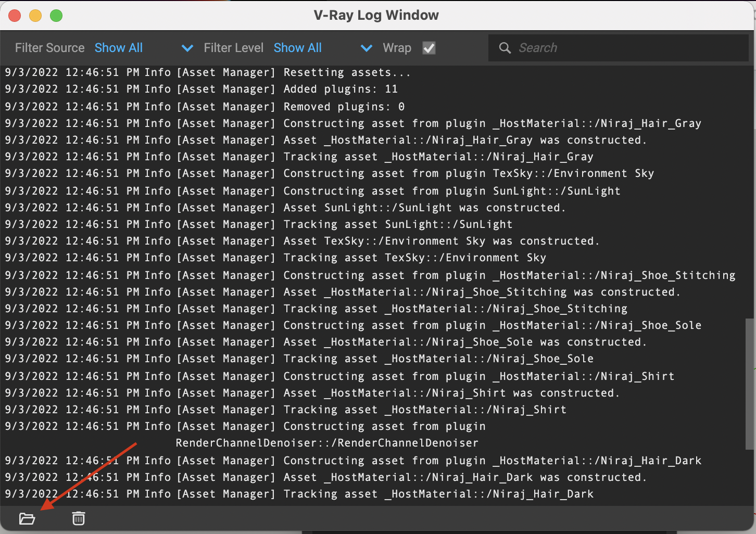Select 'Asset TexSky::/Environment Sky was constructed.' line
This screenshot has width=756, height=534.
[x=303, y=241]
